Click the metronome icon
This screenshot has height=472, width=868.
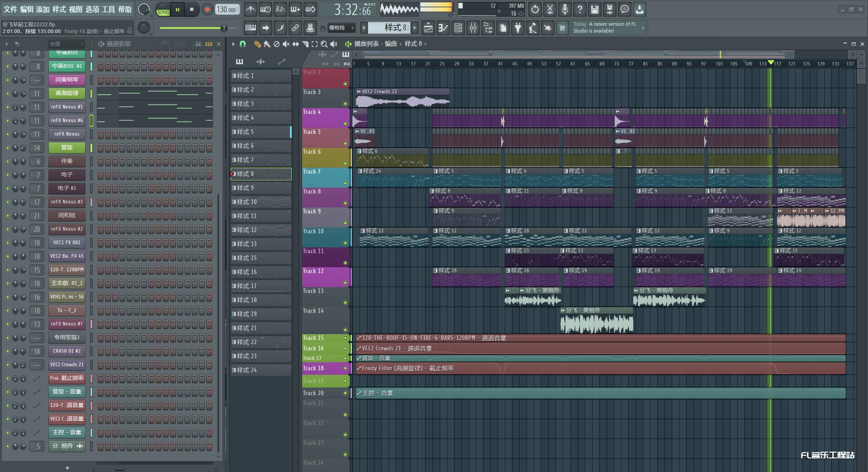click(x=250, y=9)
